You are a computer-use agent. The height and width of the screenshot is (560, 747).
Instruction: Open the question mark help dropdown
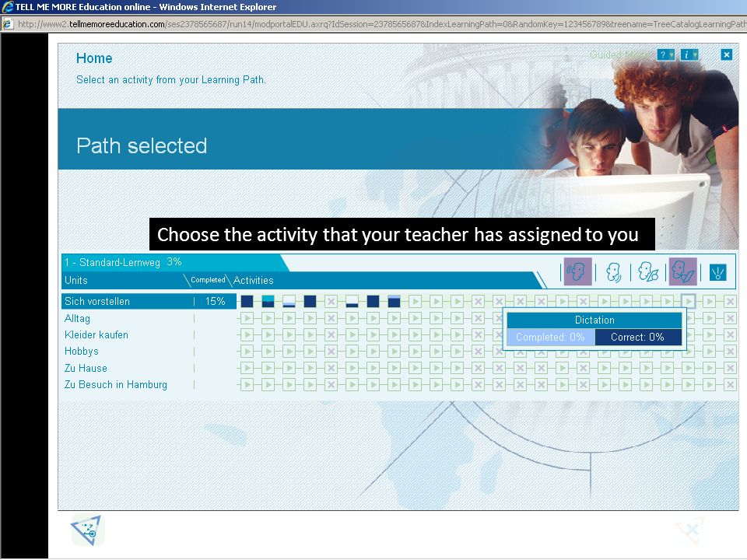[665, 54]
